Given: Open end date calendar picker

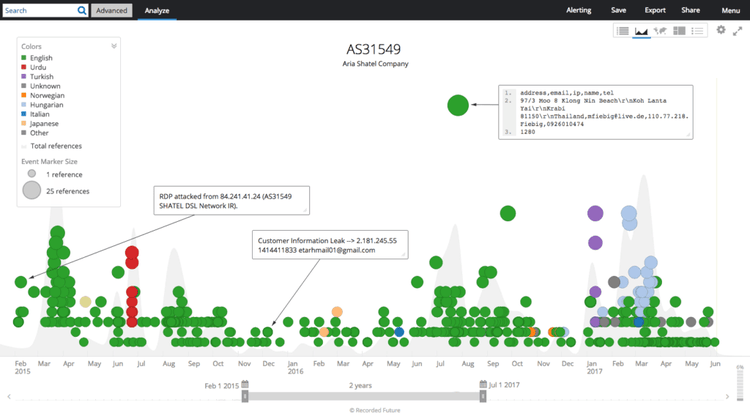Looking at the screenshot, I should (482, 384).
